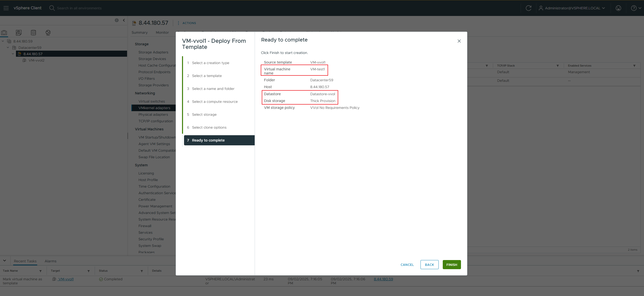Open the ACTIONS menu for the host
Screen dimensions: 644x296
(187, 23)
